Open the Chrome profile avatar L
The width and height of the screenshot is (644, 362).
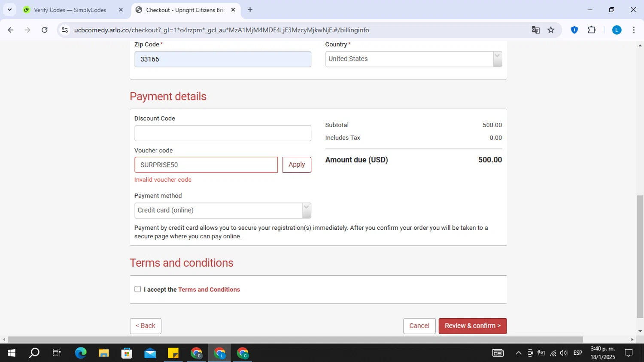(617, 30)
